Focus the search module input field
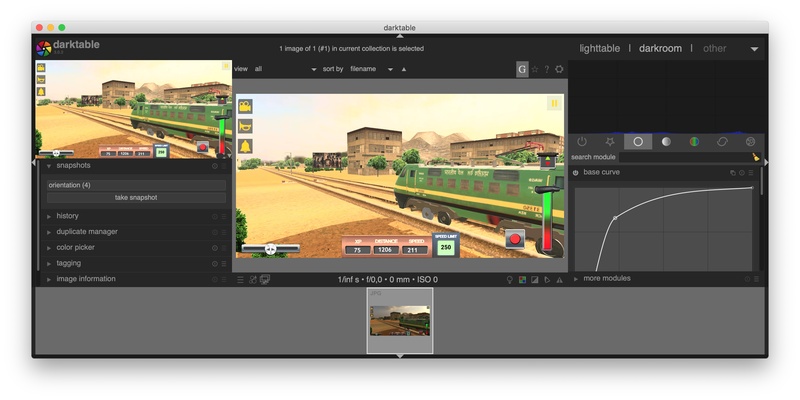 tap(684, 157)
